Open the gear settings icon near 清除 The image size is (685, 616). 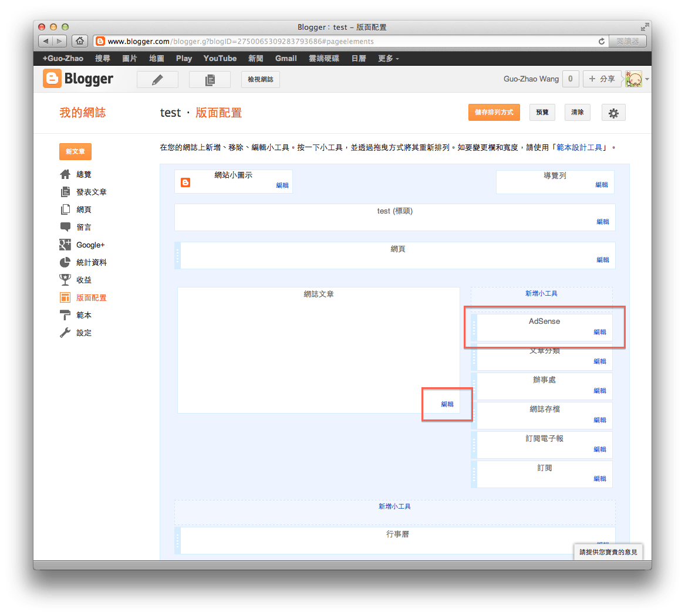coord(613,112)
